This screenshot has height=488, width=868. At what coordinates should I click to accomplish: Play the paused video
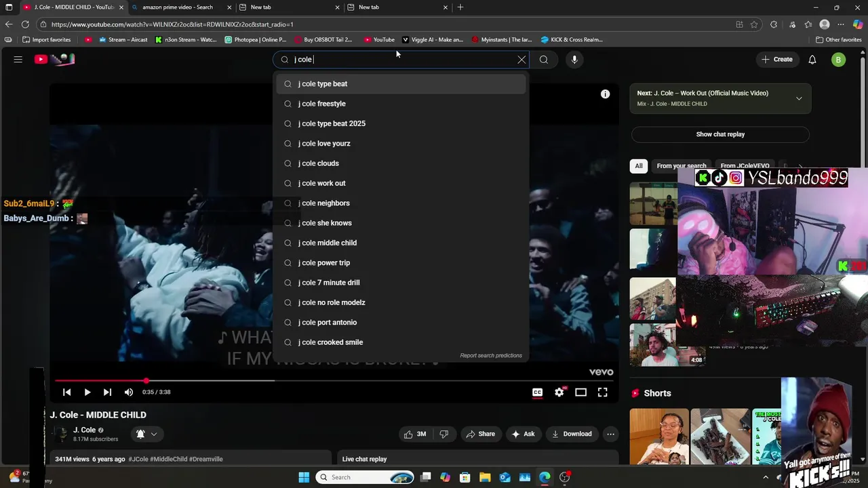coord(87,392)
